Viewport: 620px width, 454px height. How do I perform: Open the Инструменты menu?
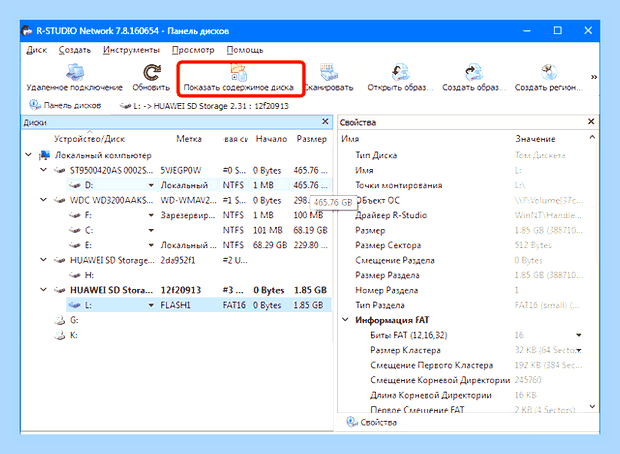pyautogui.click(x=131, y=50)
